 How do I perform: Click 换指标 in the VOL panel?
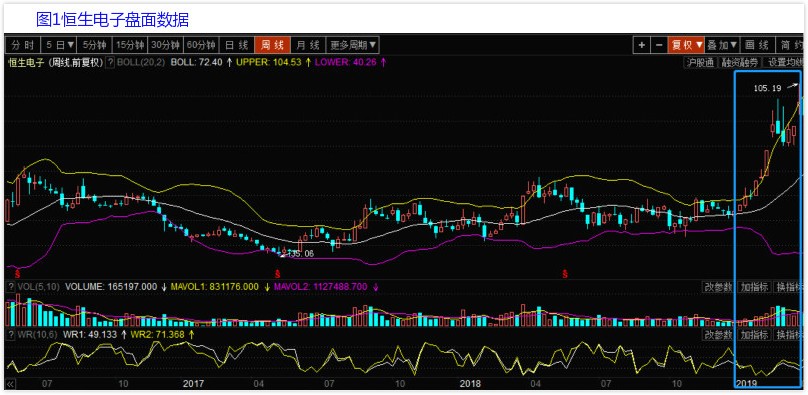pos(789,286)
